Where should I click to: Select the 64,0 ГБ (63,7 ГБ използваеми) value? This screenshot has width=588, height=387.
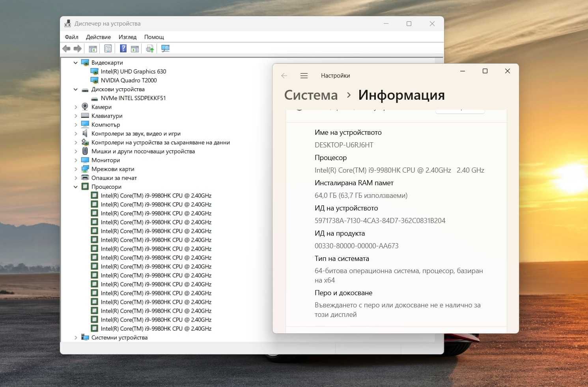click(361, 195)
